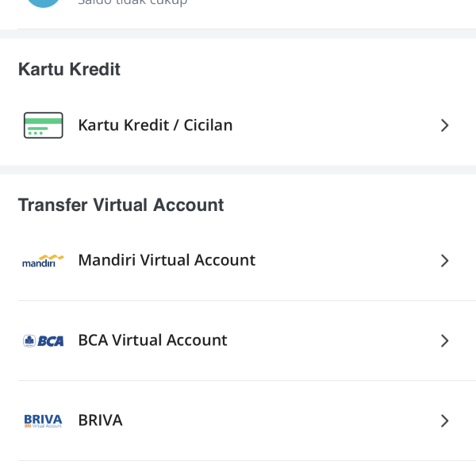Tap the BRIVA logo

(43, 420)
